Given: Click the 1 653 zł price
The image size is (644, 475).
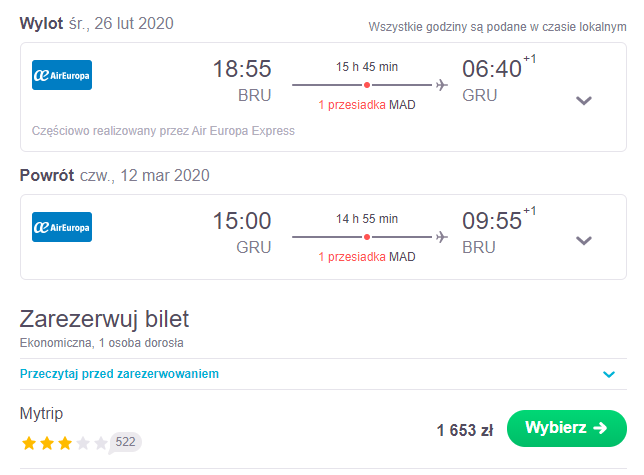Looking at the screenshot, I should click(465, 430).
